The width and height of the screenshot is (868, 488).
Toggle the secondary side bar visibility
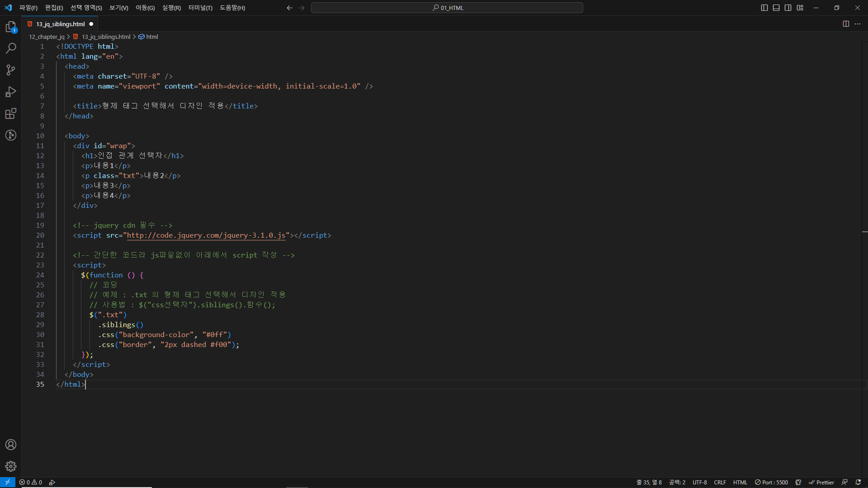point(788,8)
